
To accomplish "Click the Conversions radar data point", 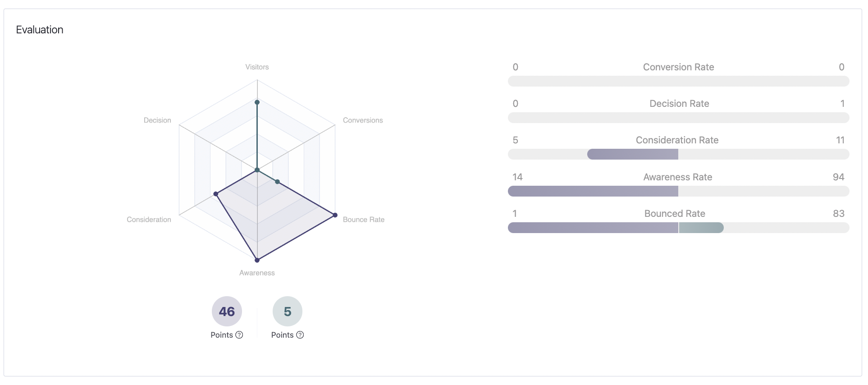I will pyautogui.click(x=278, y=182).
